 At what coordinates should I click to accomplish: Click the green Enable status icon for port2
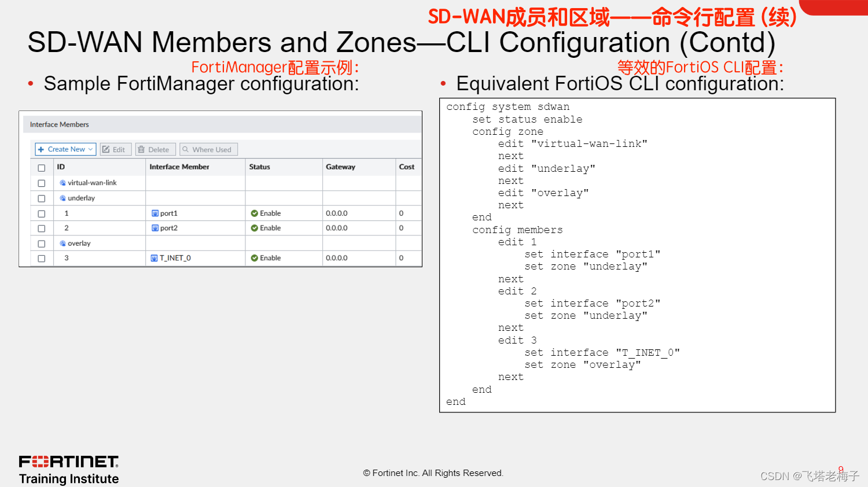point(255,228)
